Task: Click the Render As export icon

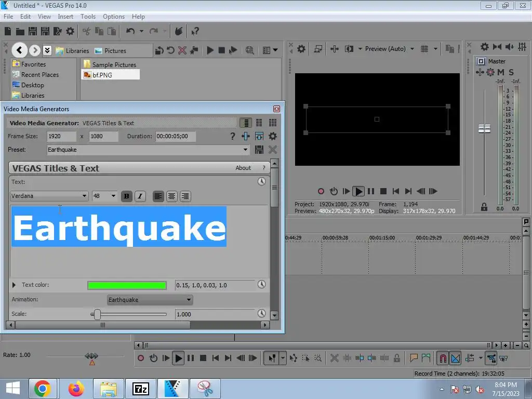Action: [57, 32]
